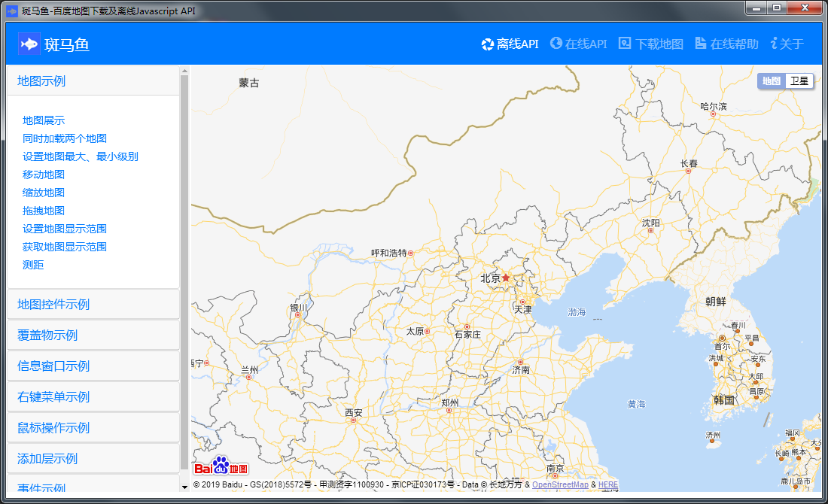Click the 朝鲜 country label

click(716, 302)
